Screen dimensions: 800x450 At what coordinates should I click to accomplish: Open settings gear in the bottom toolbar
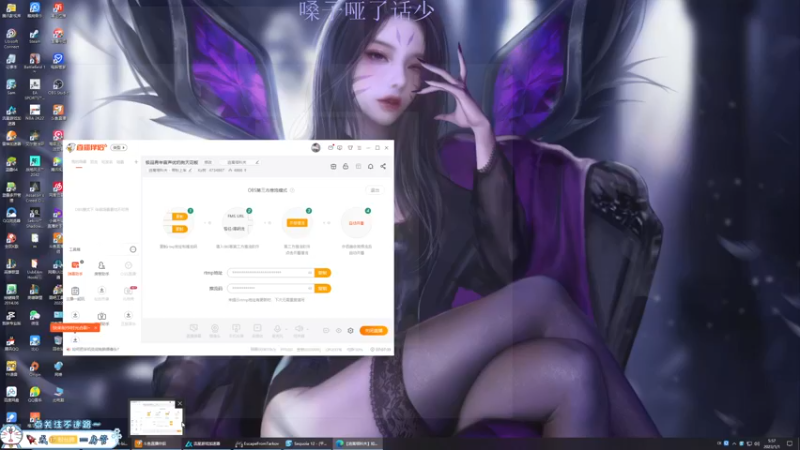(x=351, y=331)
